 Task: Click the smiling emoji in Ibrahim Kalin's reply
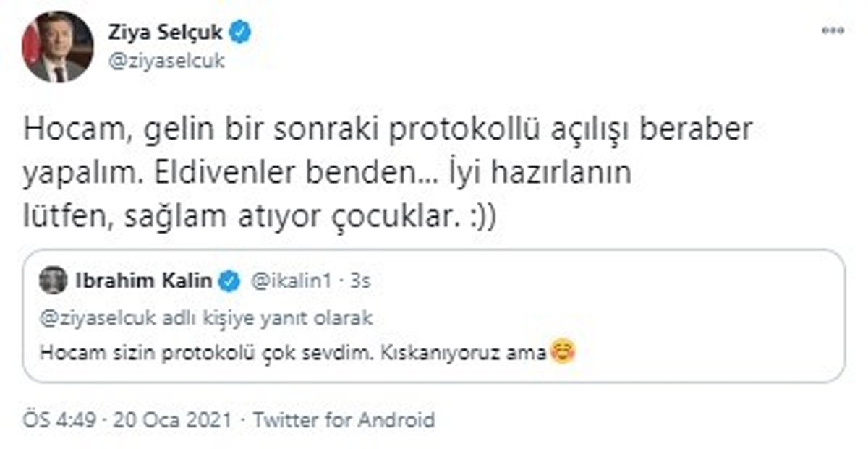563,351
